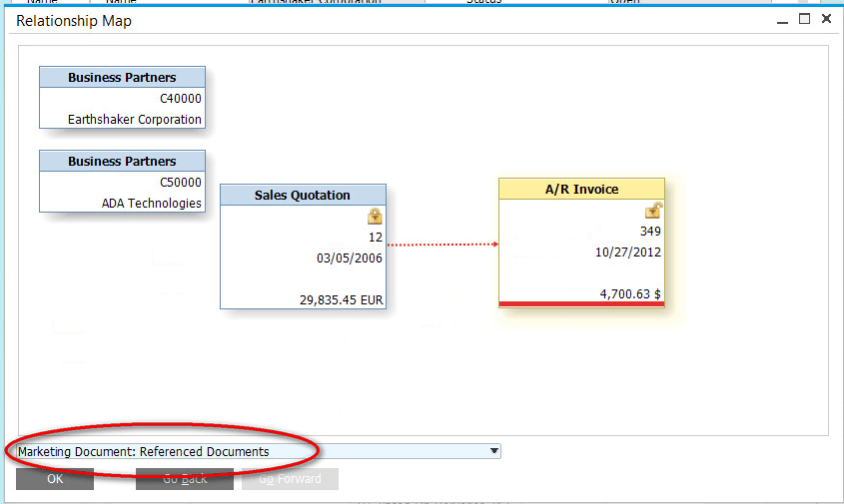Screen dimensions: 844x504
Task: Select business partner code C50000
Action: click(x=181, y=183)
